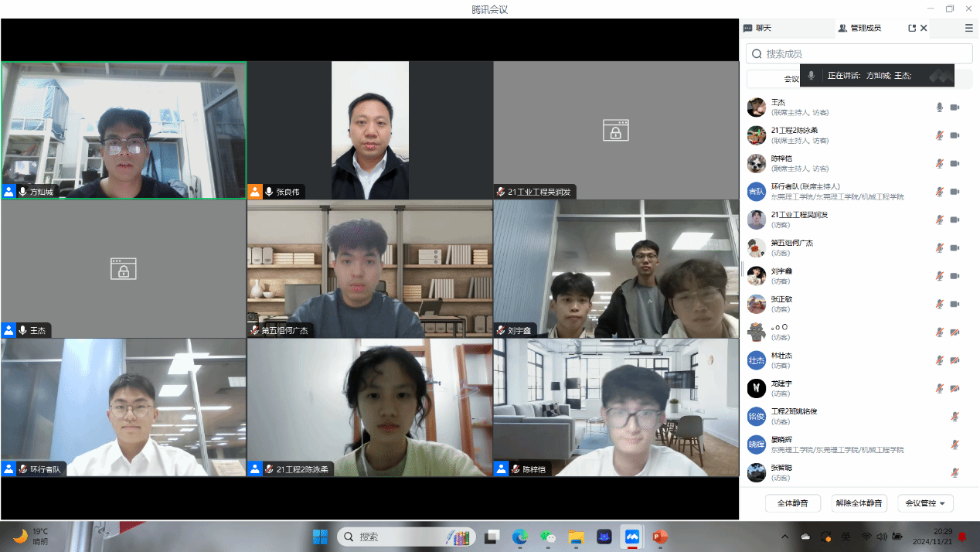
Task: Show hidden system tray icons
Action: (x=785, y=537)
